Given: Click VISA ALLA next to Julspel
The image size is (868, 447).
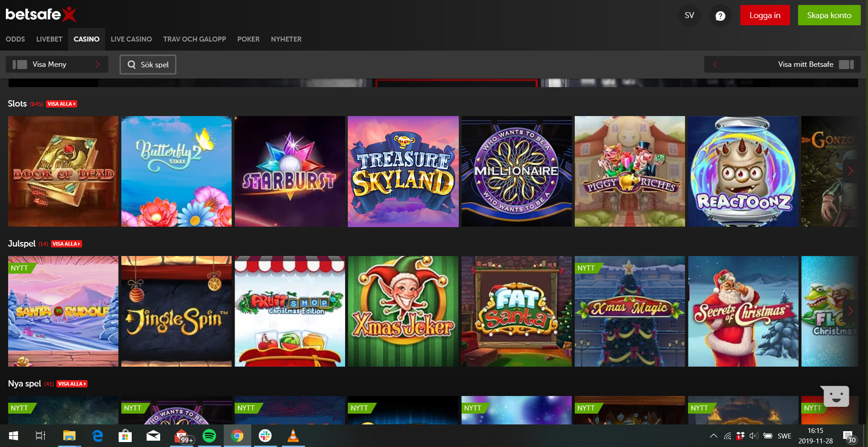Looking at the screenshot, I should pyautogui.click(x=66, y=244).
